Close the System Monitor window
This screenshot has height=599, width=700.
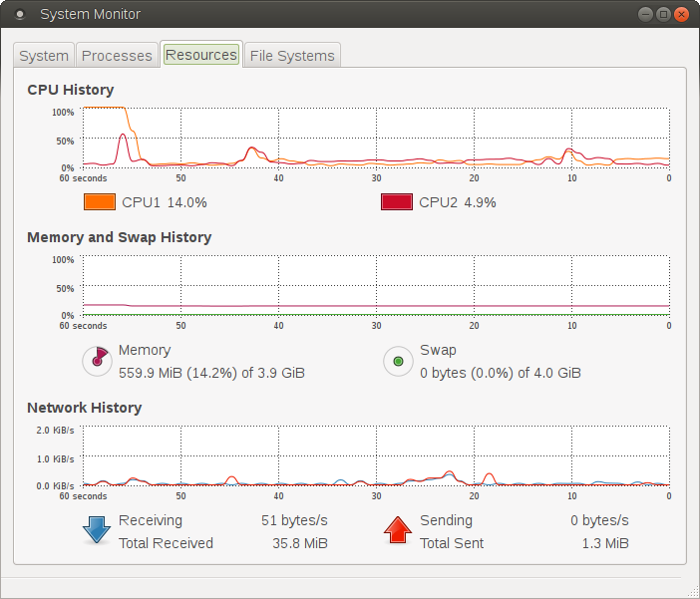pos(681,14)
